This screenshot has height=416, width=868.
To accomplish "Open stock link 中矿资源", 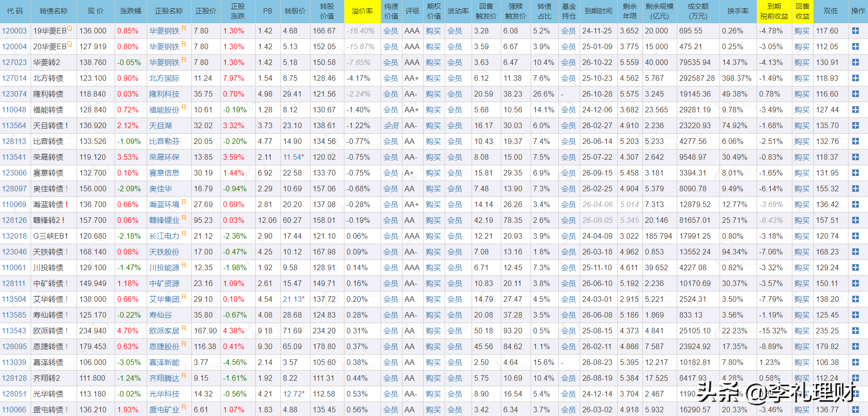I will click(x=164, y=284).
